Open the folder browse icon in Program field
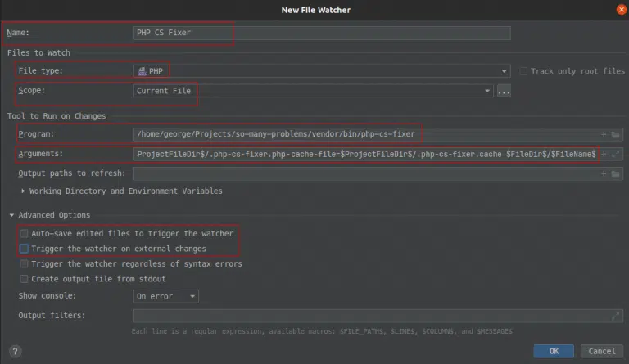Screen dimensions: 629x364 (x=615, y=134)
